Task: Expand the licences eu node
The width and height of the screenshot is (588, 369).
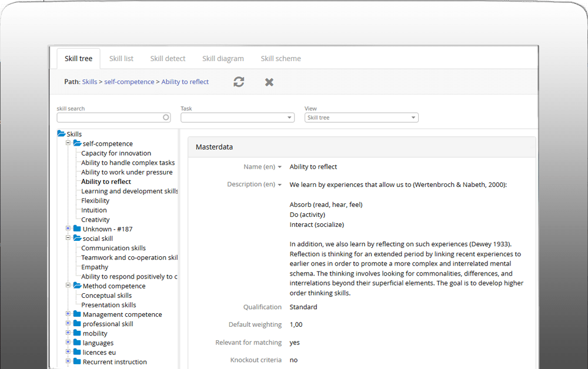Action: point(68,351)
